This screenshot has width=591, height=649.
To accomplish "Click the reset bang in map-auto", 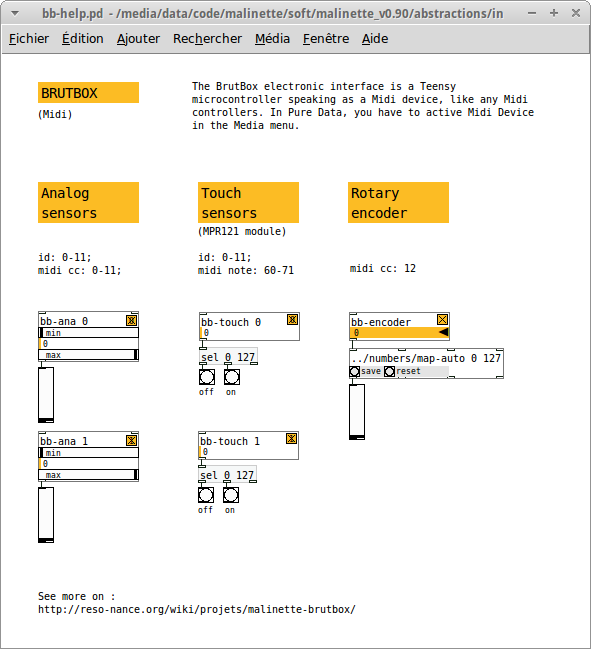I will (x=389, y=372).
